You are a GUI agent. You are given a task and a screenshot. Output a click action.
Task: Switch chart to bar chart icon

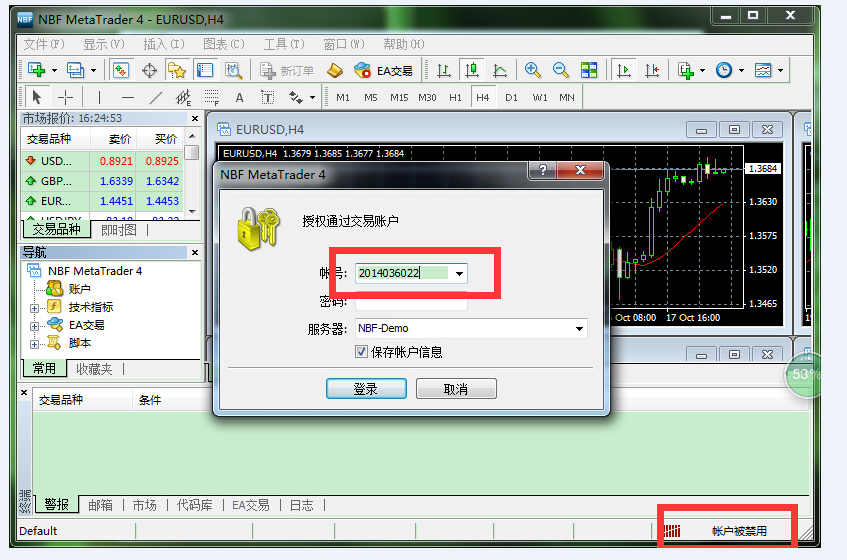pos(443,70)
